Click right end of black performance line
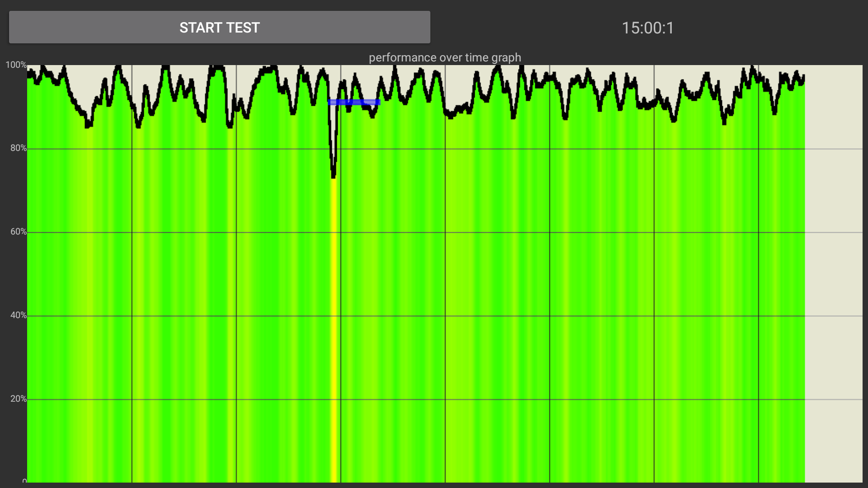 point(803,78)
